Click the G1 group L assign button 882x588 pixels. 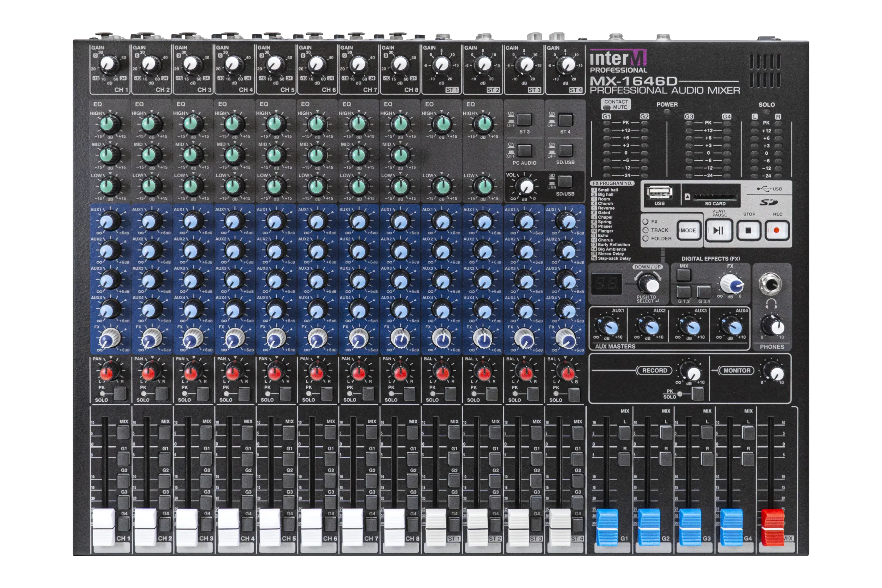coord(625,433)
